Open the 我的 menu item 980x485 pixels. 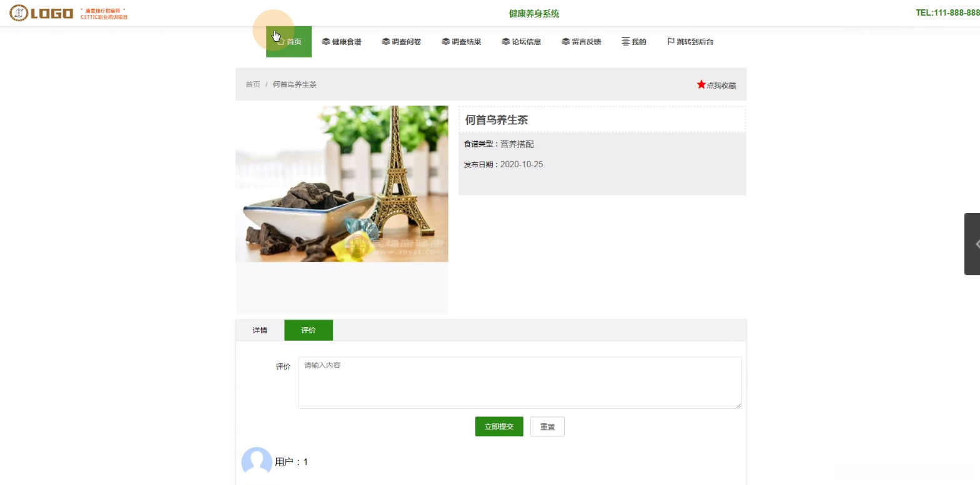click(x=634, y=42)
